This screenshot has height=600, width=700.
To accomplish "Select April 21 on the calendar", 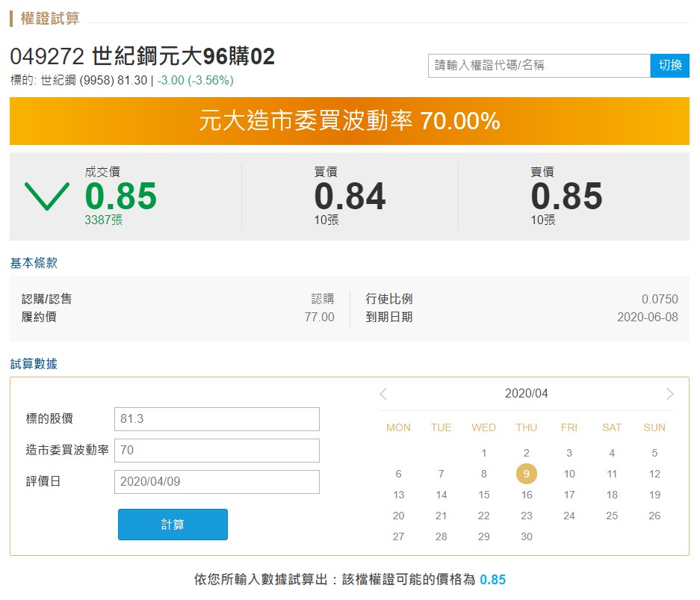I will (441, 516).
